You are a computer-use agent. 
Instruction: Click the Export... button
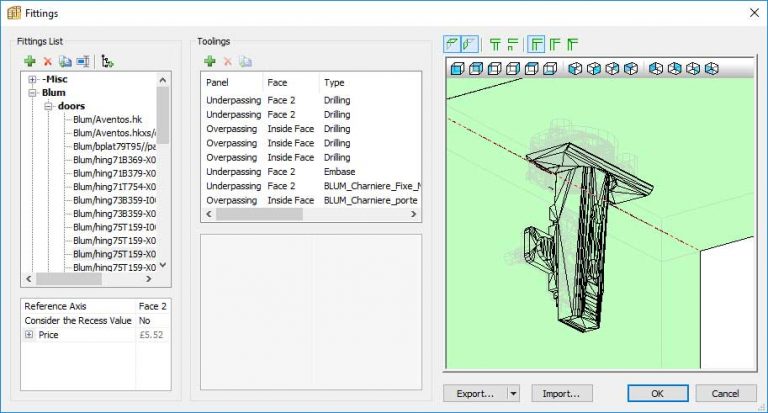click(x=475, y=393)
